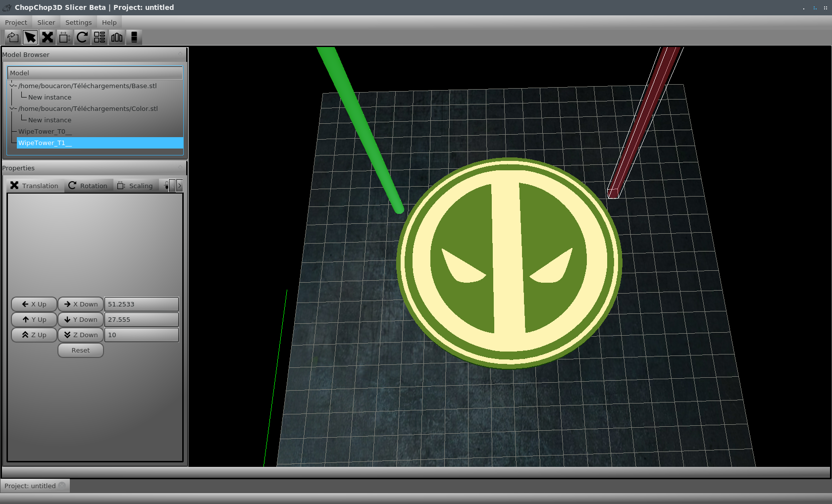Focus the X value field 51.2533

click(x=142, y=304)
